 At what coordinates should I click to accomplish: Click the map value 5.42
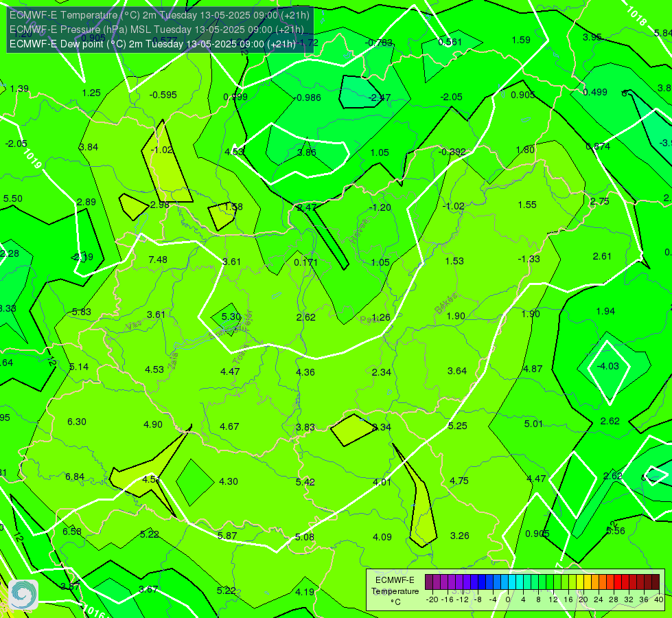pyautogui.click(x=305, y=482)
